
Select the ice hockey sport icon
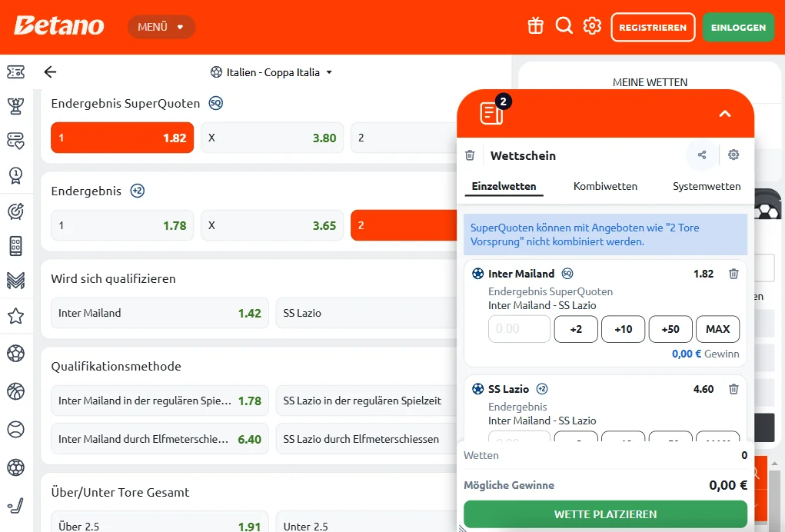[16, 506]
